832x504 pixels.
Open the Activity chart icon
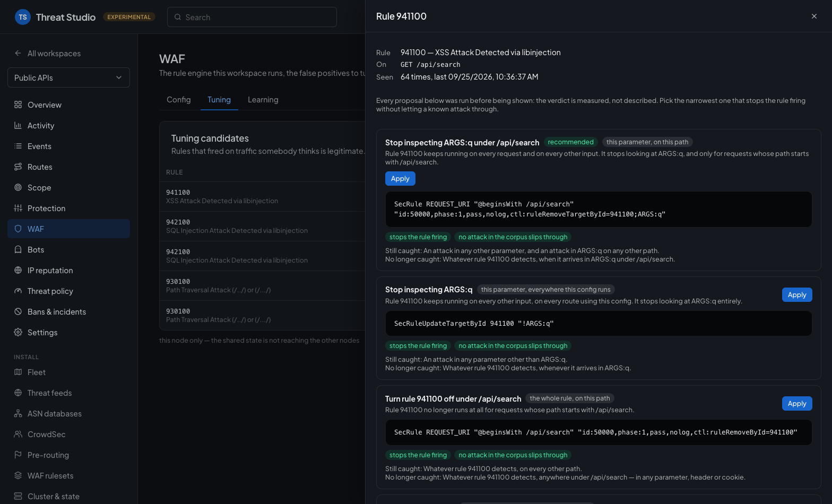18,126
